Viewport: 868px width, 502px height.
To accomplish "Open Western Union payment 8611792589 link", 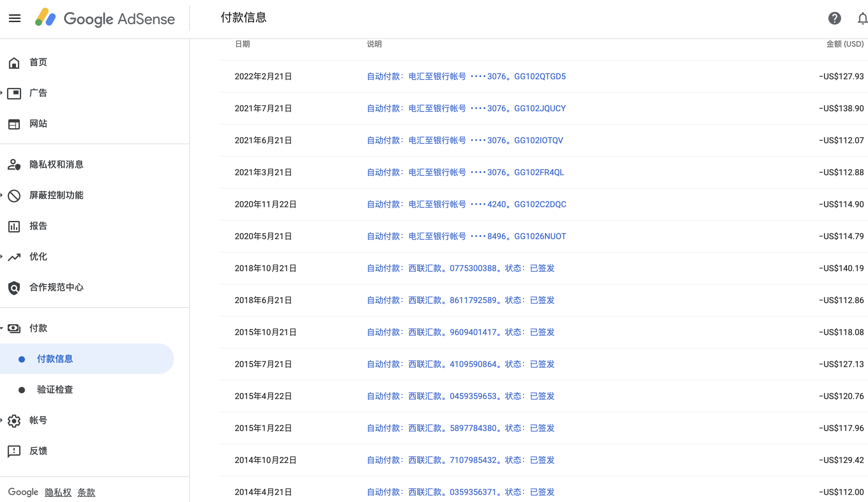I will [461, 301].
